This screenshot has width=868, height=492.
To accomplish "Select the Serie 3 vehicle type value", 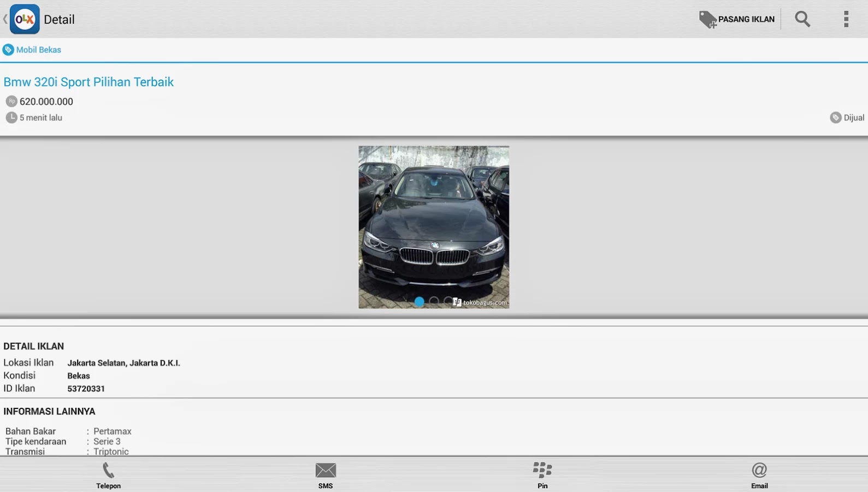I will 107,441.
